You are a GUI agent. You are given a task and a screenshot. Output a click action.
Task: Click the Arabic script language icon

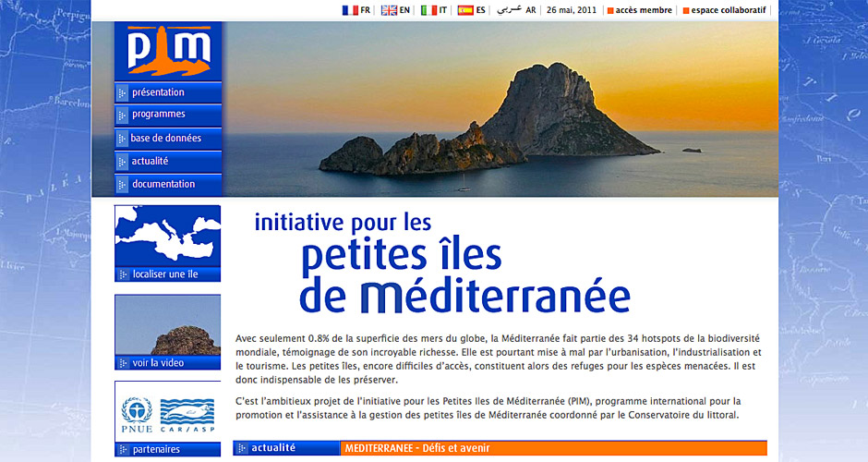click(x=510, y=9)
